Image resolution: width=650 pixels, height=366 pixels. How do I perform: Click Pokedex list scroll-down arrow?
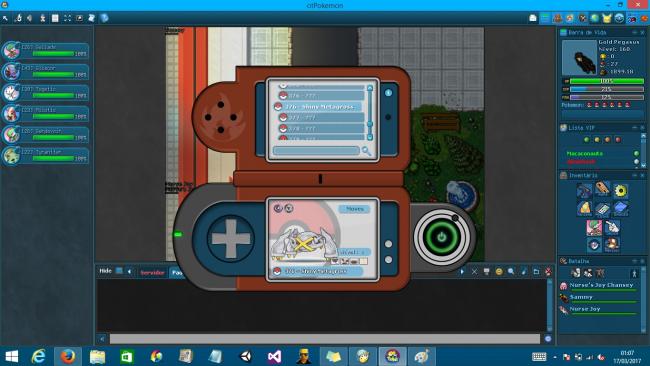370,137
